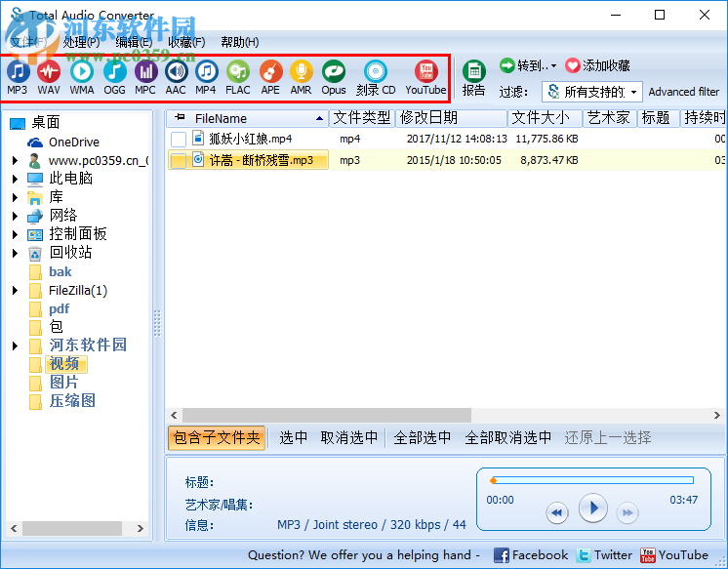The width and height of the screenshot is (728, 569).
Task: Open Twitter link in status bar
Action: [x=604, y=555]
